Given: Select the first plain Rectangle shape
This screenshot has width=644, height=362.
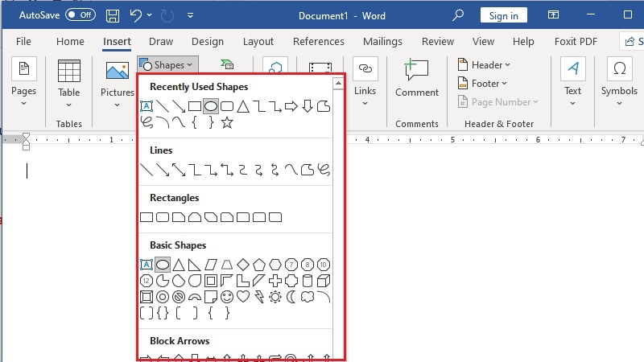Looking at the screenshot, I should [147, 217].
